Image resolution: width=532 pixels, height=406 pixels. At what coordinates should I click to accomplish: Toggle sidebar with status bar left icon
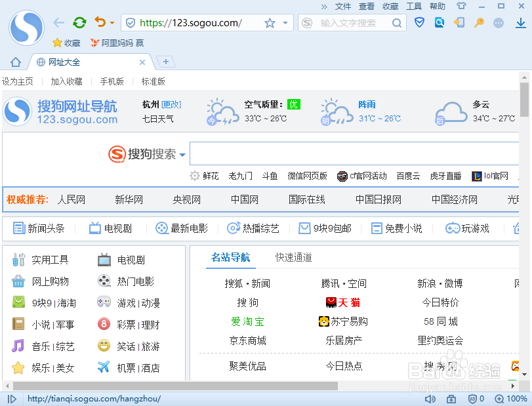pos(12,399)
